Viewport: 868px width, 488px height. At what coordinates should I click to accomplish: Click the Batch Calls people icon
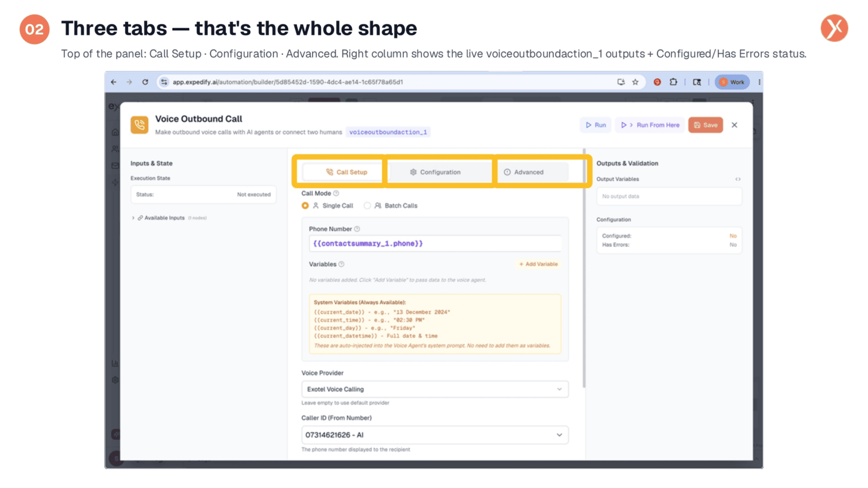[x=378, y=206]
